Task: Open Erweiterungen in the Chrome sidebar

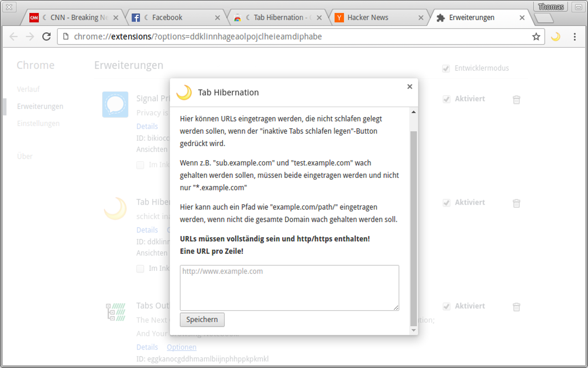Action: (40, 106)
